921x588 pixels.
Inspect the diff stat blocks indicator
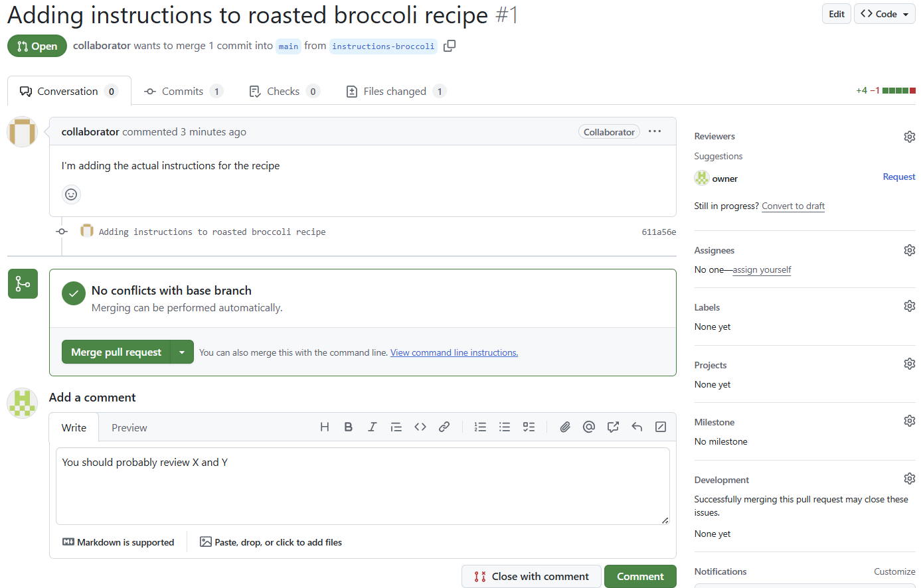pyautogui.click(x=900, y=90)
